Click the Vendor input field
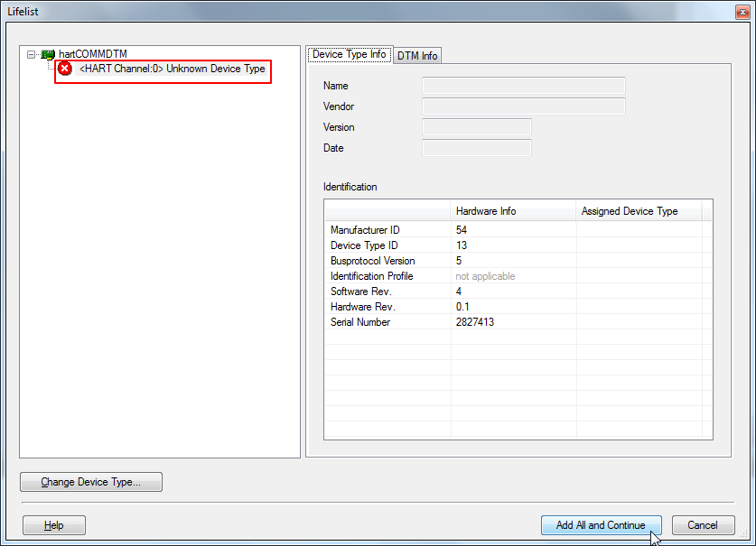756x546 pixels. [524, 106]
